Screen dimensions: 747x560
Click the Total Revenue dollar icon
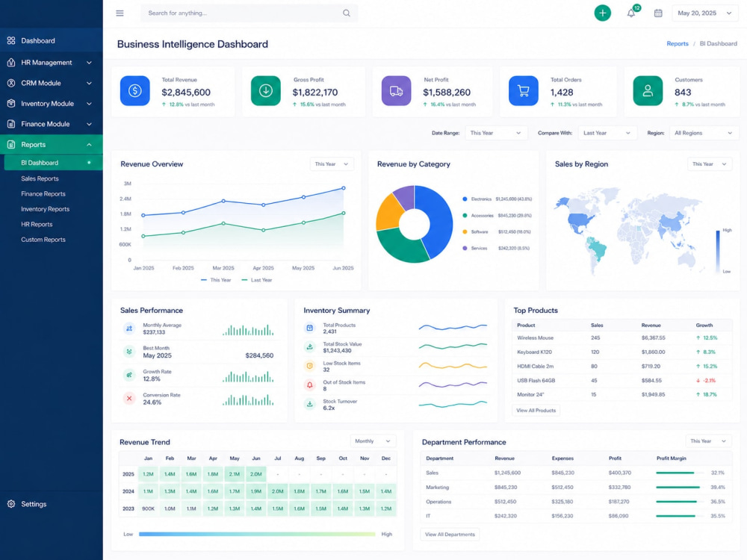click(x=134, y=90)
